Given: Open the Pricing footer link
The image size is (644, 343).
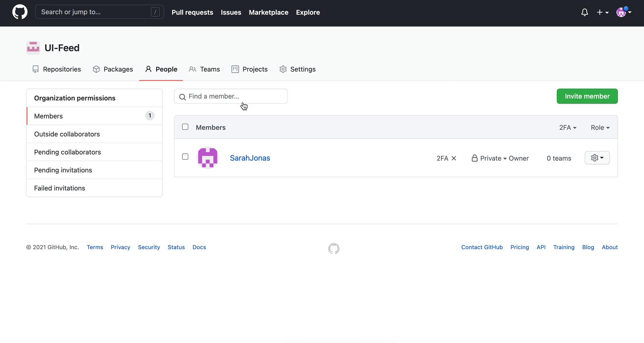Looking at the screenshot, I should pyautogui.click(x=520, y=247).
